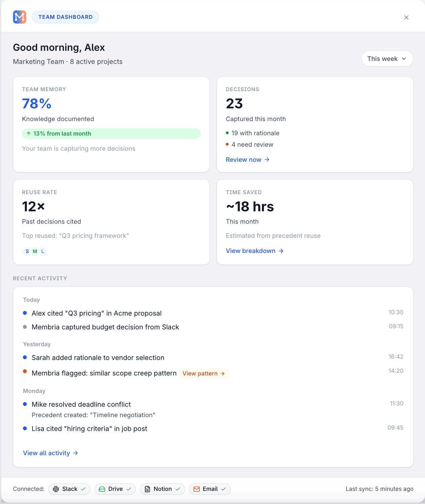This screenshot has width=425, height=504.
Task: Select the M avatar badge under Reuse Rate
Action: [x=35, y=251]
